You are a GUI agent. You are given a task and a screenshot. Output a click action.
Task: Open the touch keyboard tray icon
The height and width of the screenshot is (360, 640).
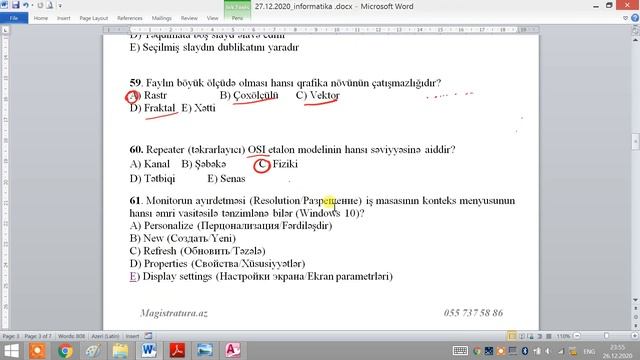point(460,351)
